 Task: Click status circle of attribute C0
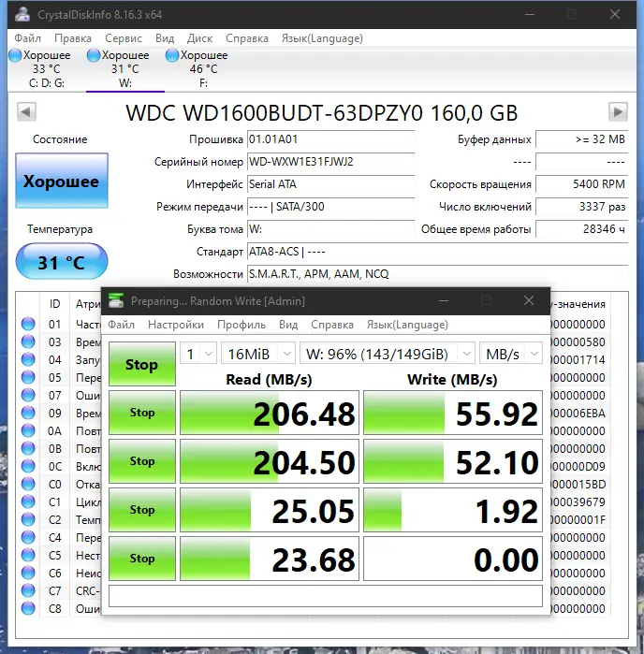pyautogui.click(x=28, y=484)
